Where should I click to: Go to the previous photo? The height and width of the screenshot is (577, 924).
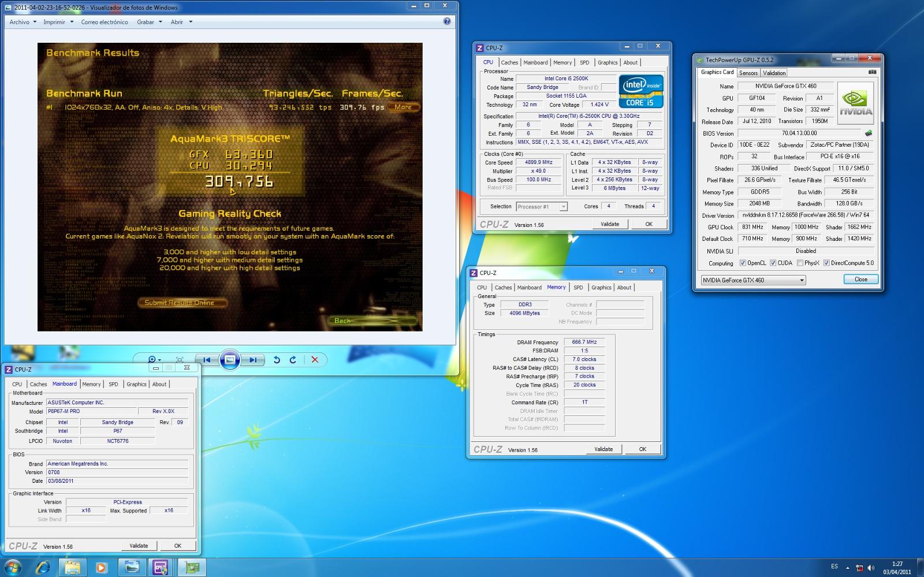pyautogui.click(x=206, y=360)
